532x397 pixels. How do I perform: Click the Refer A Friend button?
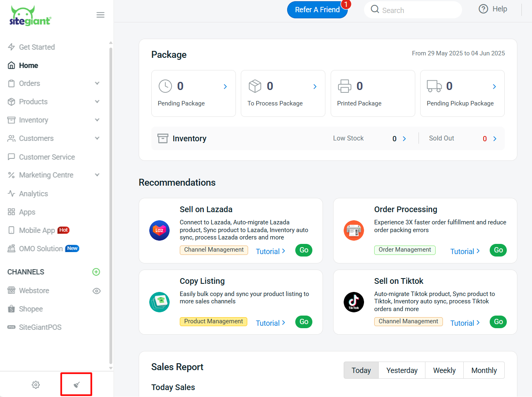point(318,9)
